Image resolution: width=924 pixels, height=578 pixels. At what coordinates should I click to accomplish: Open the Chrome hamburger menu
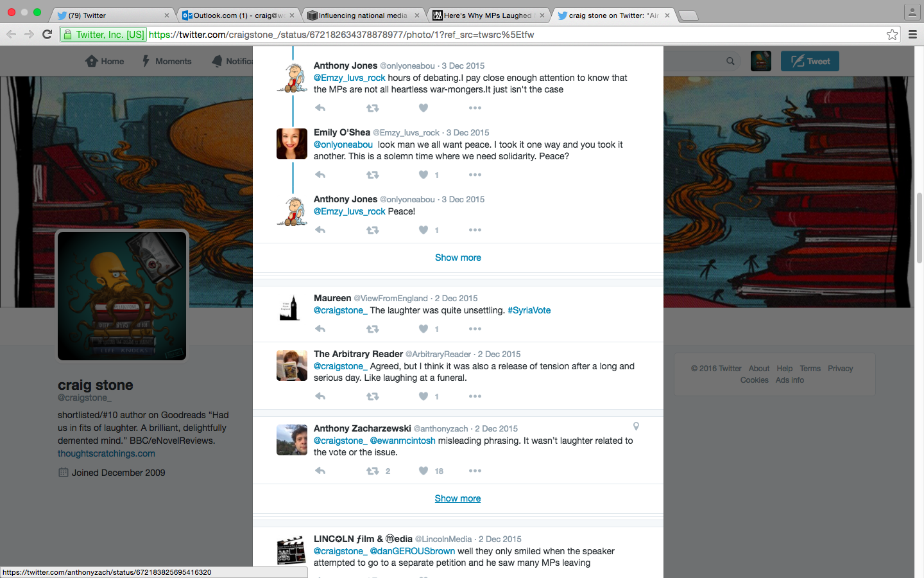tap(912, 35)
